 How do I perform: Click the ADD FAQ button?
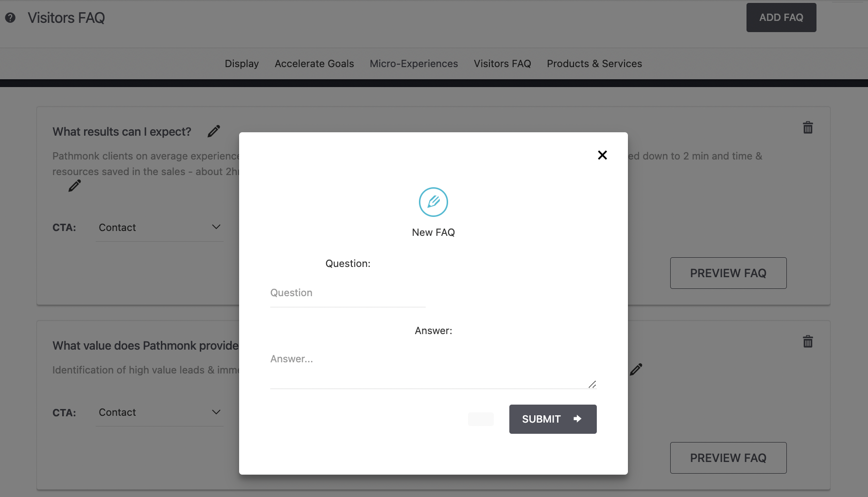coord(781,17)
